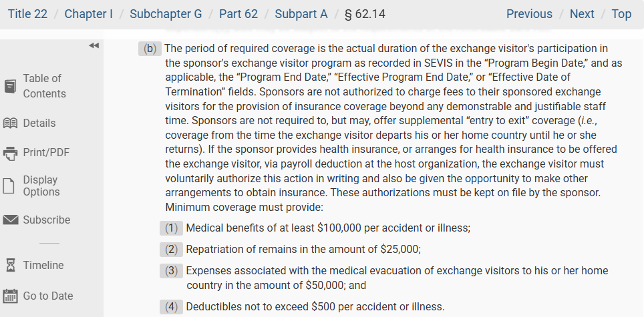Collapse the sidebar with the double-arrow

94,45
